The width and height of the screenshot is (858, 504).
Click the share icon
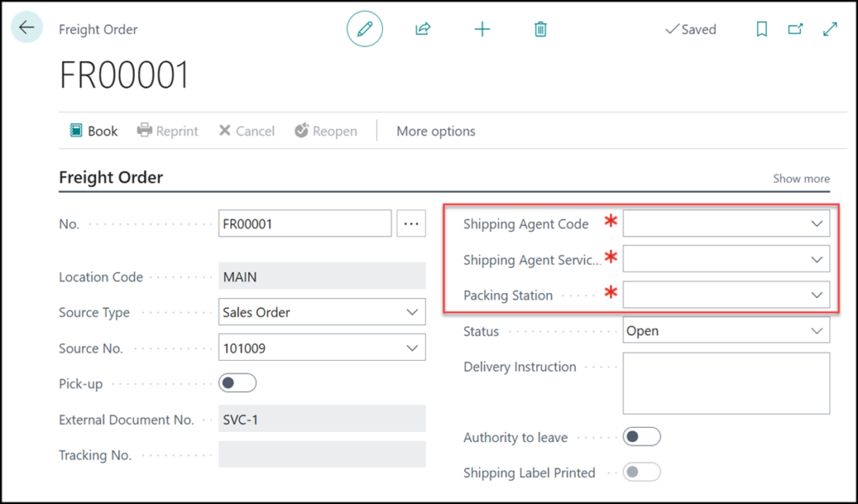423,29
